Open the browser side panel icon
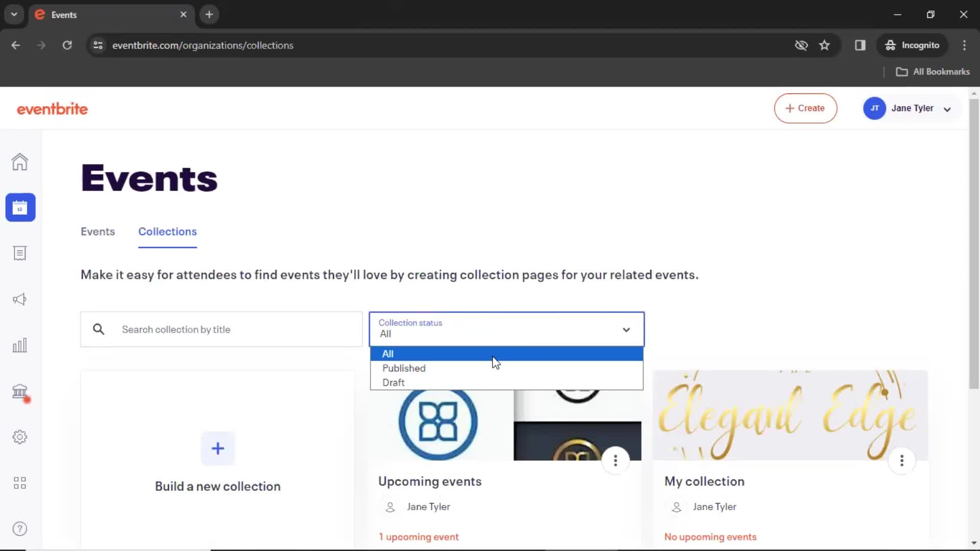The width and height of the screenshot is (980, 551). tap(860, 45)
